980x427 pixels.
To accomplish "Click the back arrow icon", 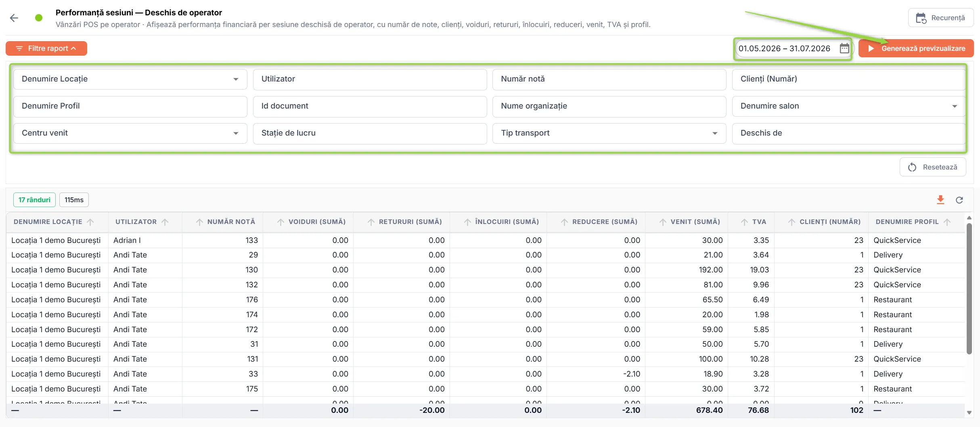I will [14, 18].
